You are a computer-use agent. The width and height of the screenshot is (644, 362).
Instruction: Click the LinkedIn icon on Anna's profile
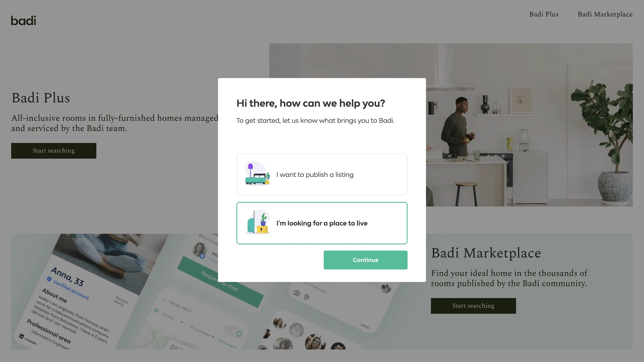pyautogui.click(x=21, y=336)
